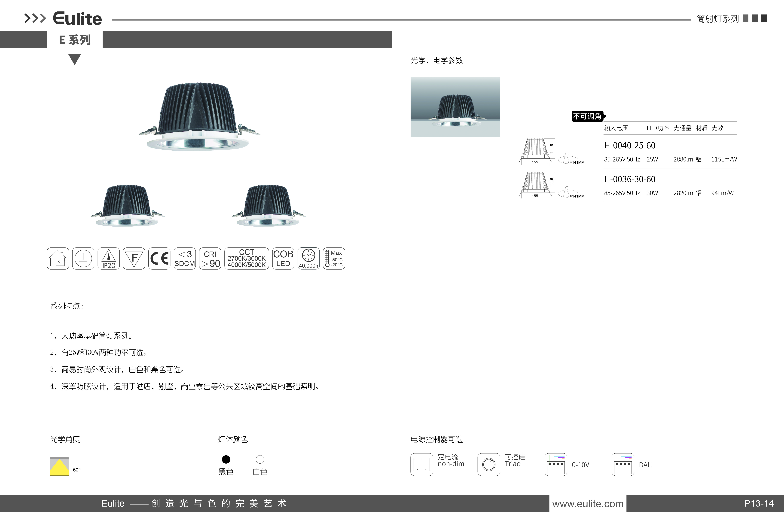Click the IP20 protection rating icon

[x=109, y=258]
